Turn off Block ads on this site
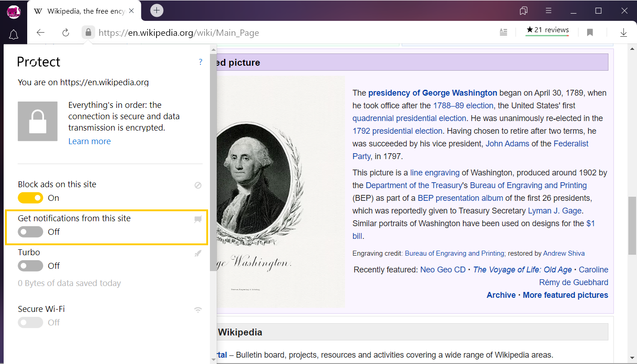 click(30, 198)
